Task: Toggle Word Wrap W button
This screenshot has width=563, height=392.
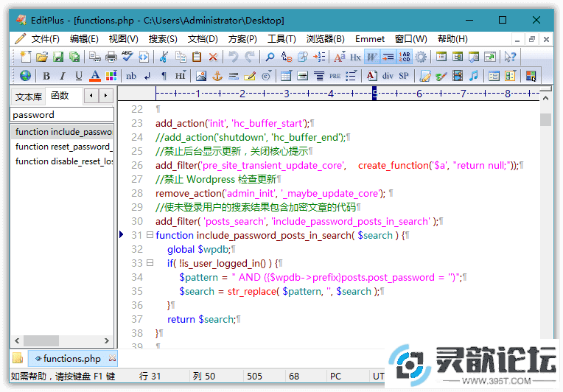Action: pyautogui.click(x=371, y=57)
